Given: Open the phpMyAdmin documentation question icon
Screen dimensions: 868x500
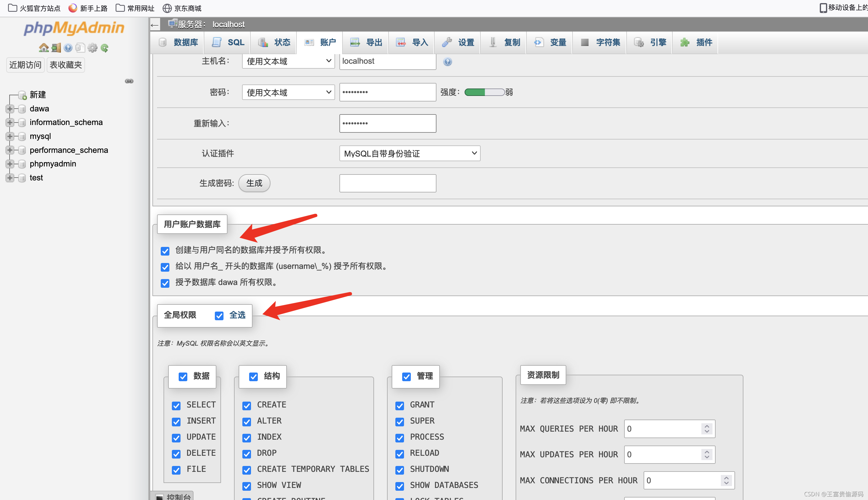Looking at the screenshot, I should (68, 48).
